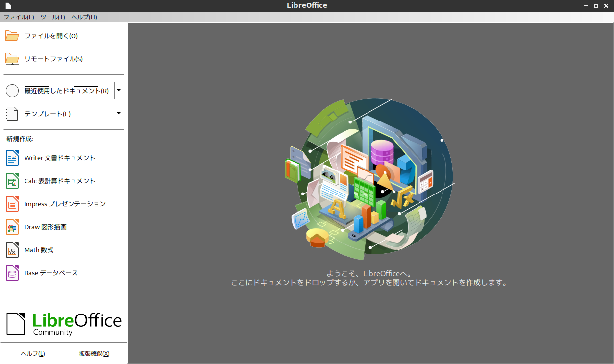Create a new Base データベース

tap(64, 273)
